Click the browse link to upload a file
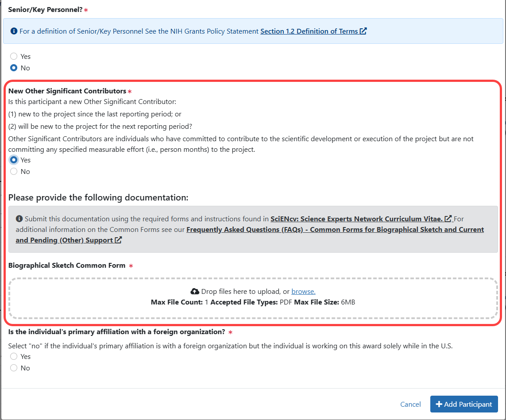 pyautogui.click(x=304, y=291)
